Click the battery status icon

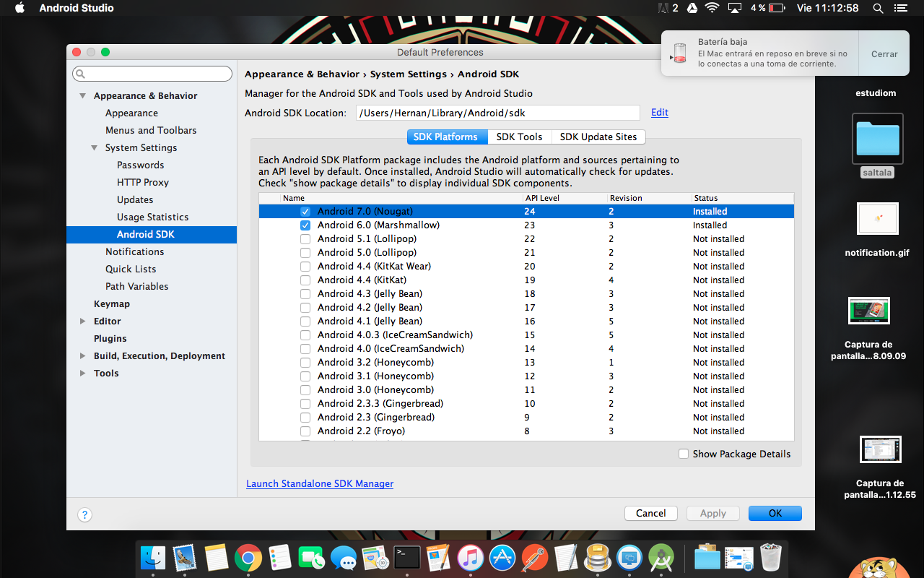click(777, 8)
